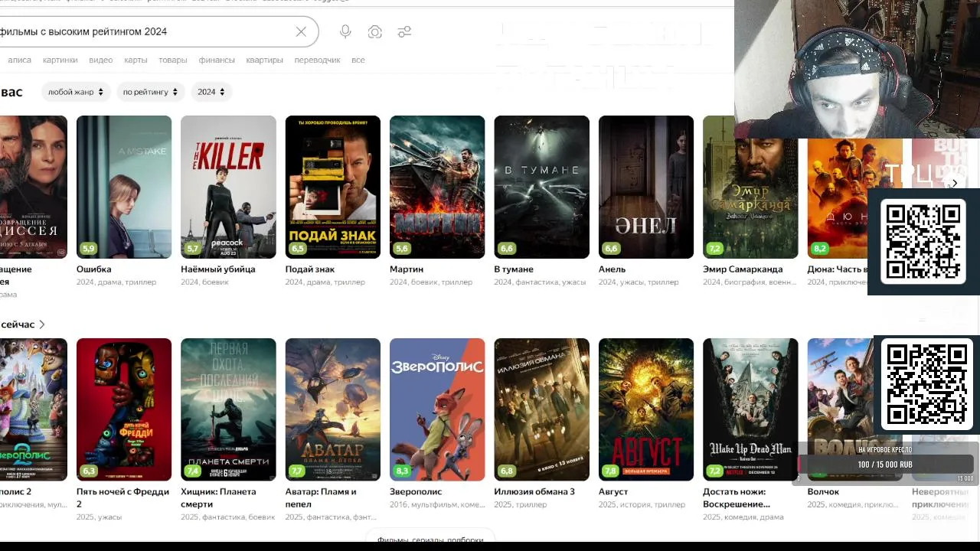Open image search with the camera icon
The image size is (980, 551).
point(374,31)
